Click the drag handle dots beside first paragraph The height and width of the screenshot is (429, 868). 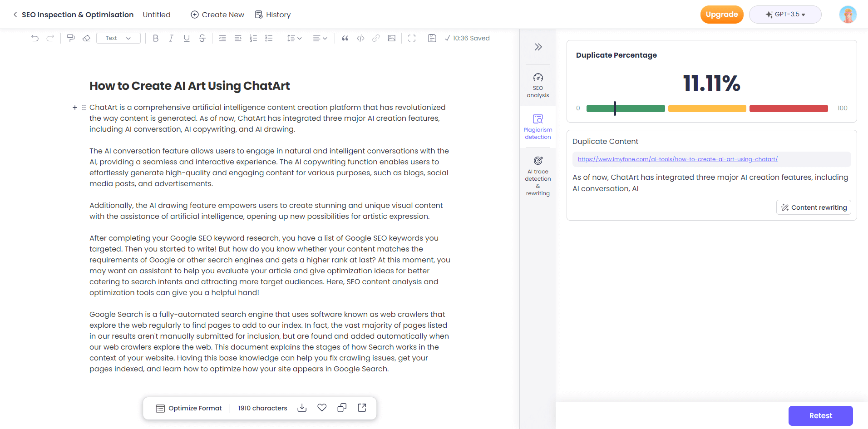[x=84, y=108]
